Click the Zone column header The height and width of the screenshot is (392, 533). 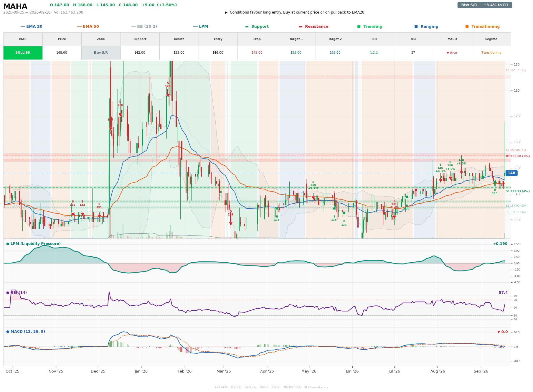[x=101, y=39]
